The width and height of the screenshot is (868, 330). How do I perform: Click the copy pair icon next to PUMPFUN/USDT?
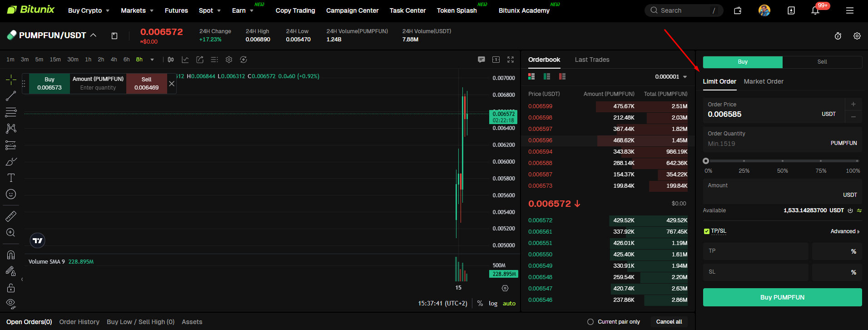(114, 35)
